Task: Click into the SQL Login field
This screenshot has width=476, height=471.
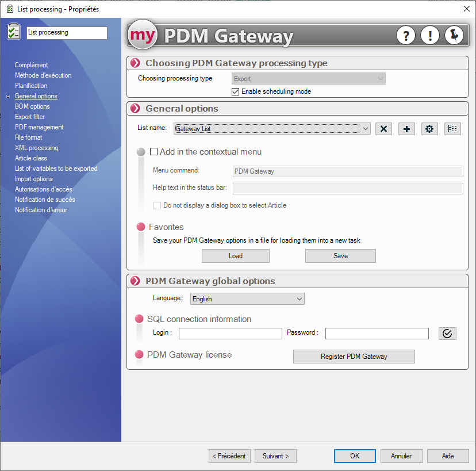Action: click(230, 334)
